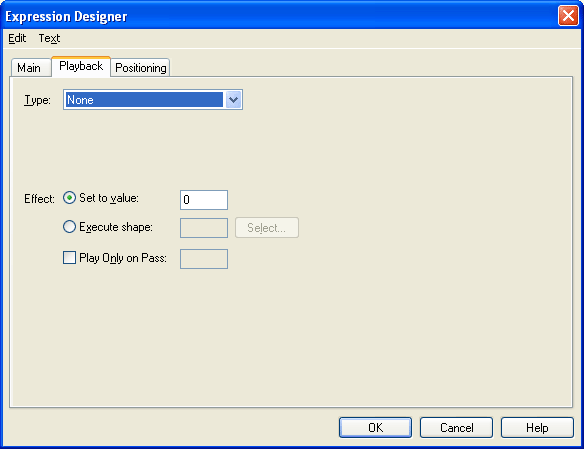Click the Set to value input field

pos(204,200)
